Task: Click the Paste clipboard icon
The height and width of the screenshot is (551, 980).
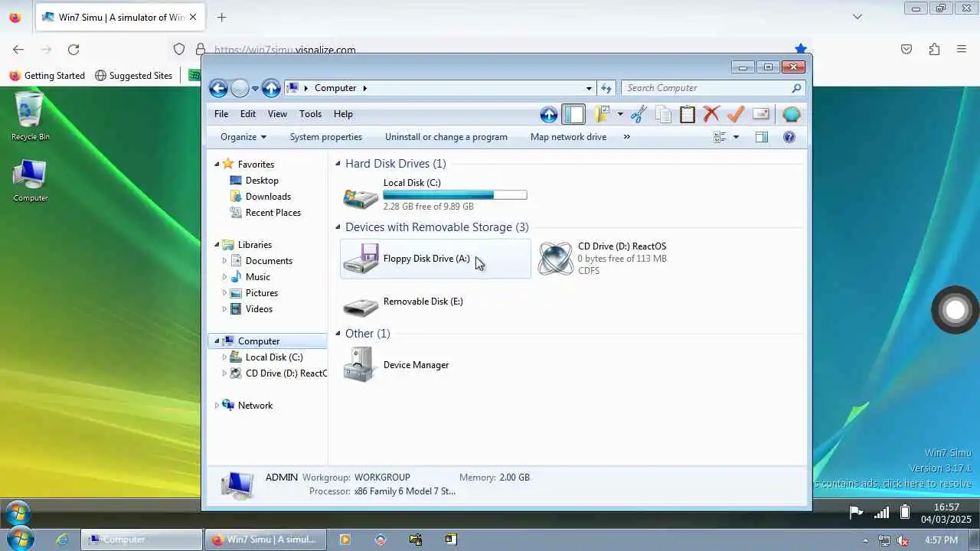Action: pos(688,115)
